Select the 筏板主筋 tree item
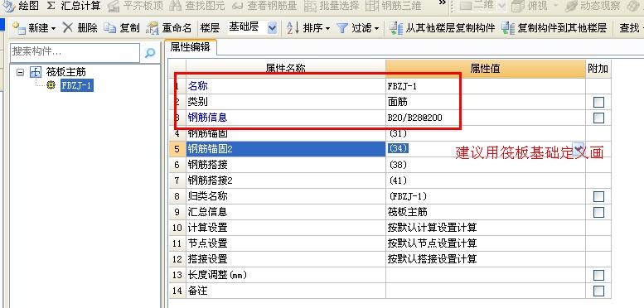This screenshot has height=308, width=644. pyautogui.click(x=65, y=72)
